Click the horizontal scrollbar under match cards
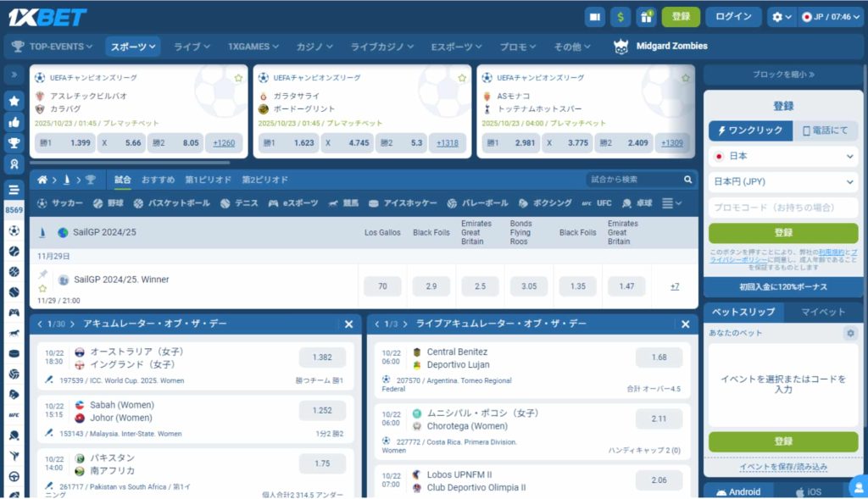Viewport: 868px width, 499px height. (x=131, y=162)
